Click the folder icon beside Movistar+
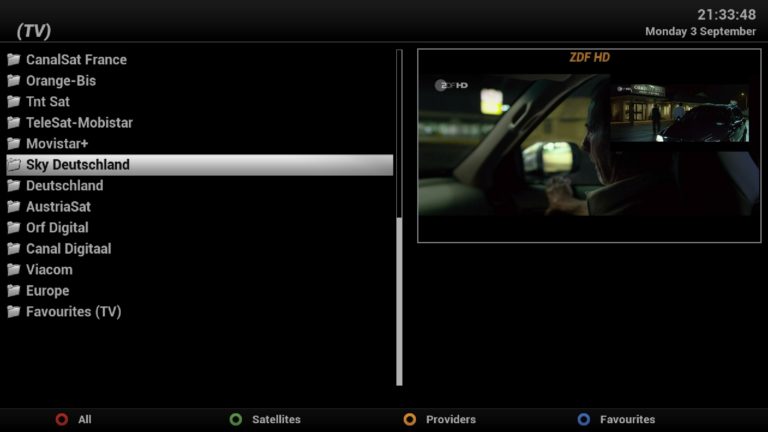The height and width of the screenshot is (432, 768). point(14,144)
